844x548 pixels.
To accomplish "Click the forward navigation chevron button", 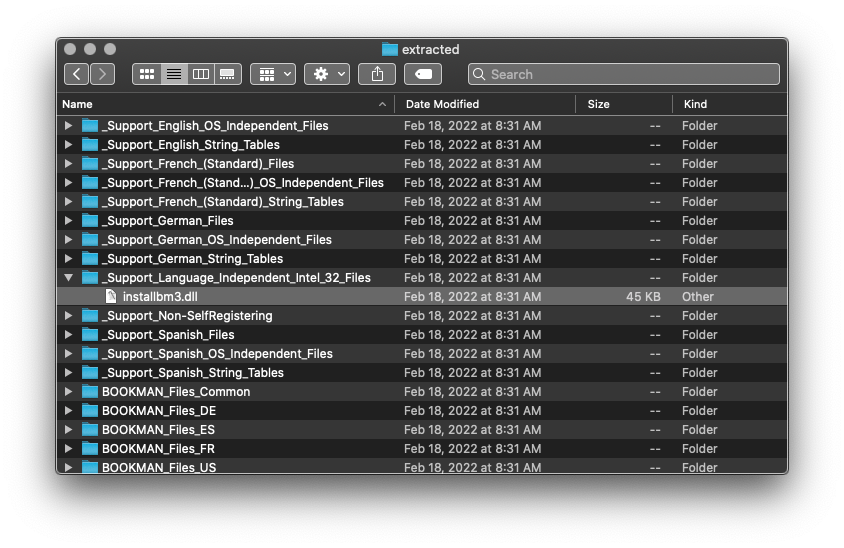I will pyautogui.click(x=102, y=74).
